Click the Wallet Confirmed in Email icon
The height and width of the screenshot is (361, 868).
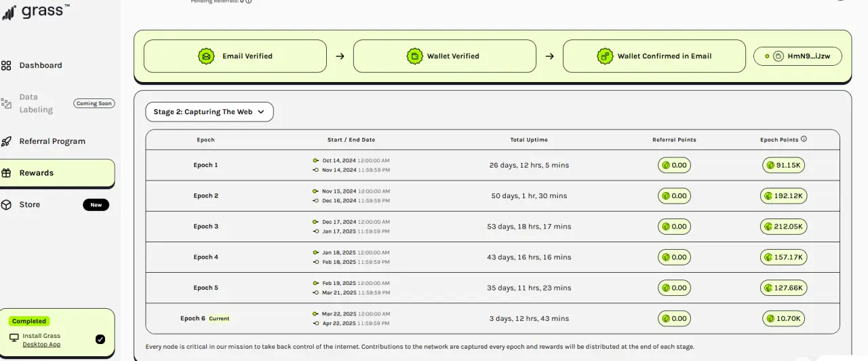click(x=605, y=56)
